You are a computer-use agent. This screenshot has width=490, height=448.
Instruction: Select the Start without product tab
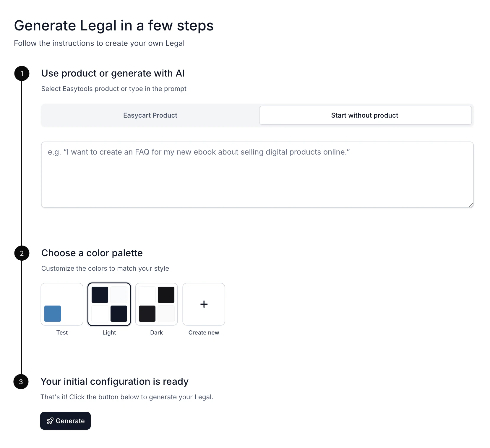point(365,115)
